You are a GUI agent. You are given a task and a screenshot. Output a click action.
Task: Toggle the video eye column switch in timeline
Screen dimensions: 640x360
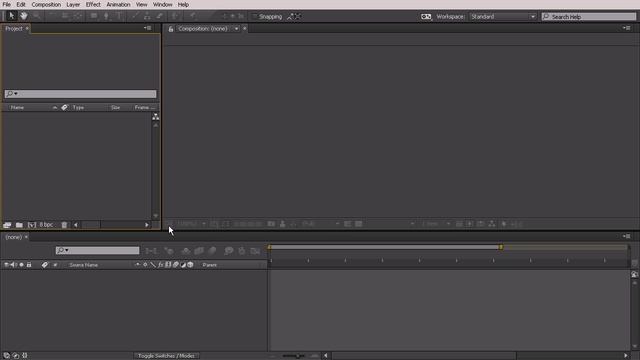point(6,265)
